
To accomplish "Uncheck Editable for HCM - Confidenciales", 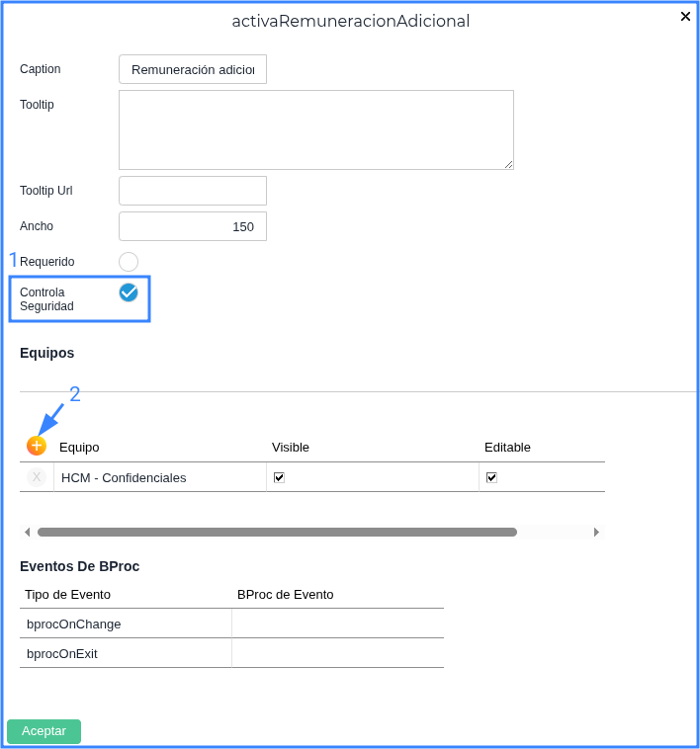I will pyautogui.click(x=491, y=477).
